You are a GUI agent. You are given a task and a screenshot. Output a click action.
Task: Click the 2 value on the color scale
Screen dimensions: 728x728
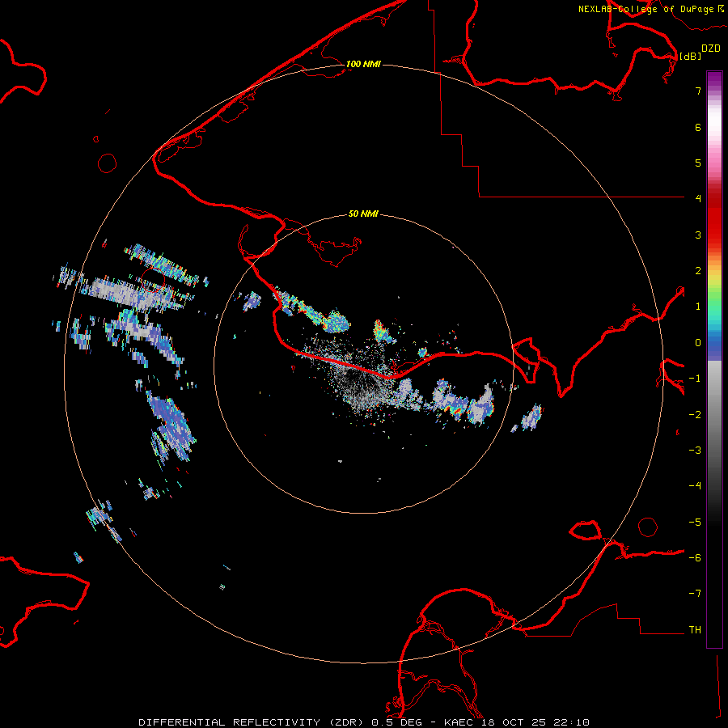click(x=698, y=270)
